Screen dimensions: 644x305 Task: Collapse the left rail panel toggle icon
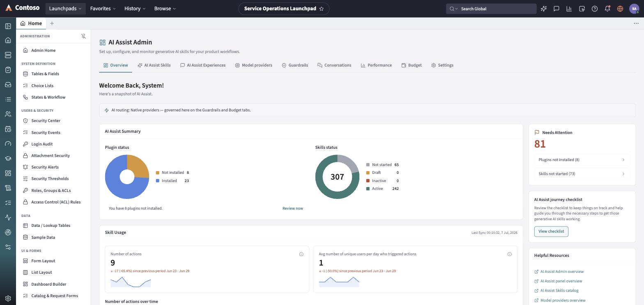pyautogui.click(x=8, y=26)
